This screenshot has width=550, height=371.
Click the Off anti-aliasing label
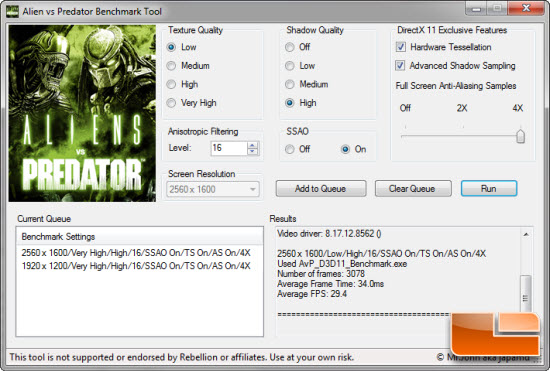[x=405, y=108]
